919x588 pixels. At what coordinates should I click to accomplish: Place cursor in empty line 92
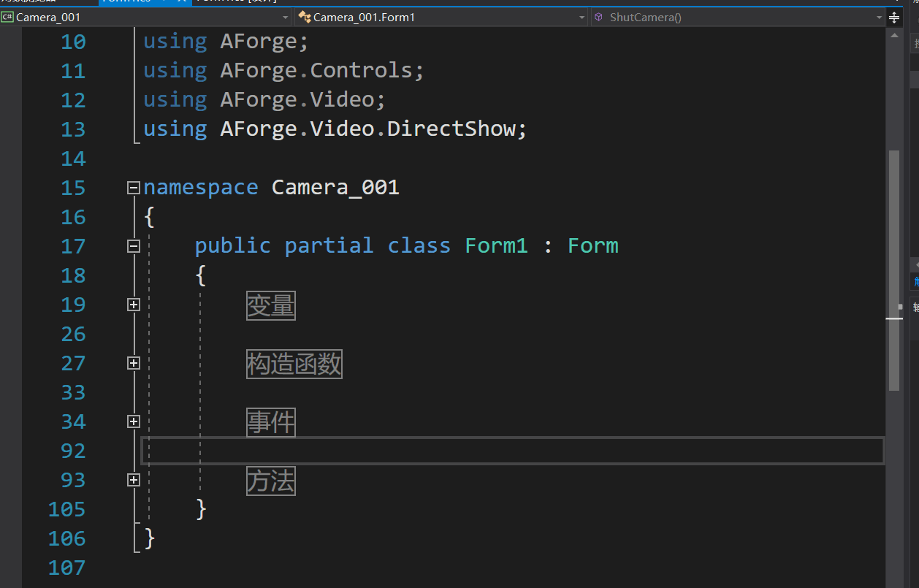click(512, 451)
